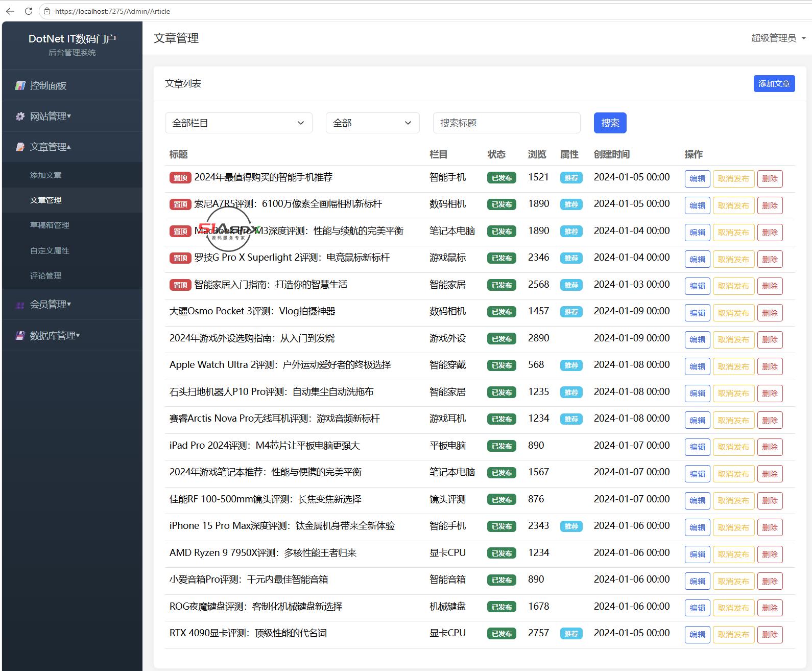Click the document icon beside 文章管理

coord(20,147)
